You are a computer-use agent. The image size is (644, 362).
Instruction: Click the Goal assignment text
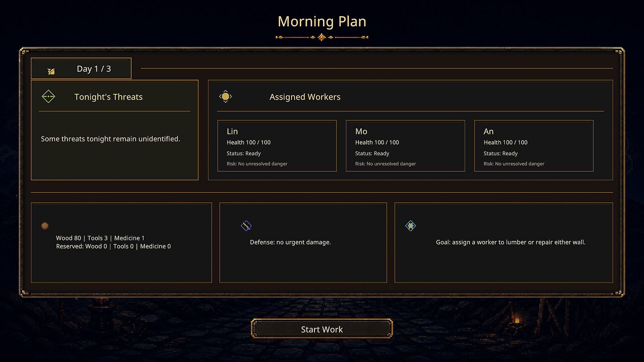tap(511, 242)
